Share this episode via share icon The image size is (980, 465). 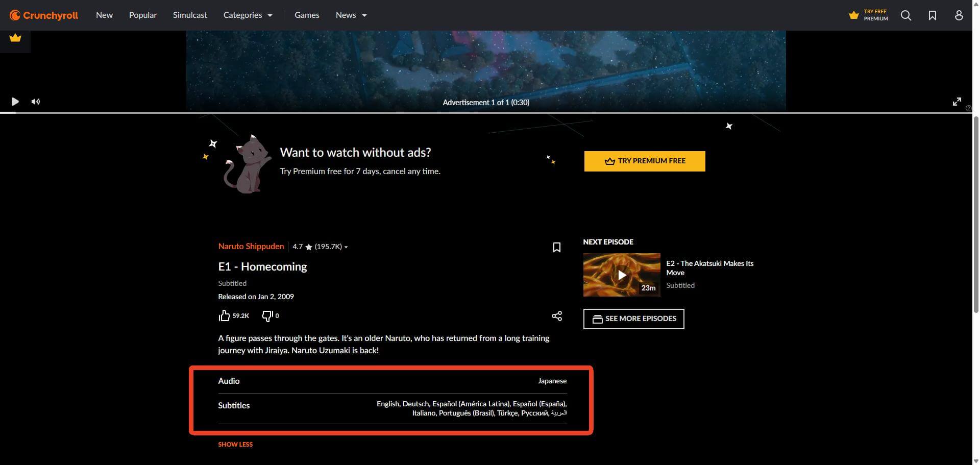pyautogui.click(x=557, y=316)
